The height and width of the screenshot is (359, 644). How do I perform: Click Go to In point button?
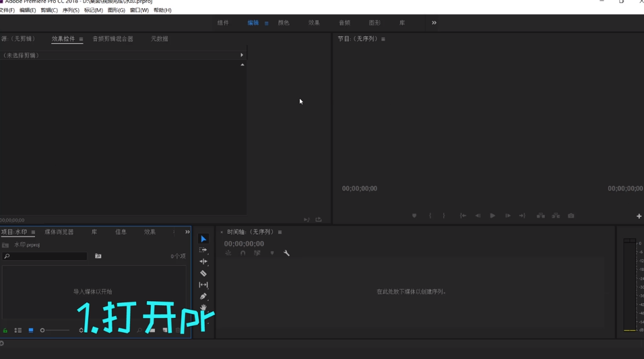[x=463, y=216]
